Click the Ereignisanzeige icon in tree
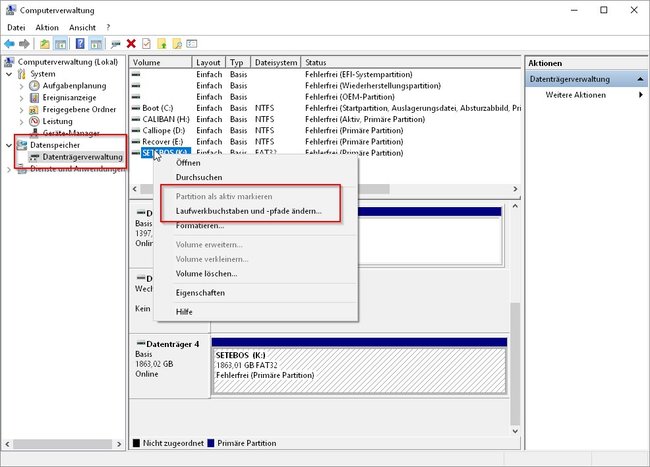The width and height of the screenshot is (650, 467). pos(34,98)
